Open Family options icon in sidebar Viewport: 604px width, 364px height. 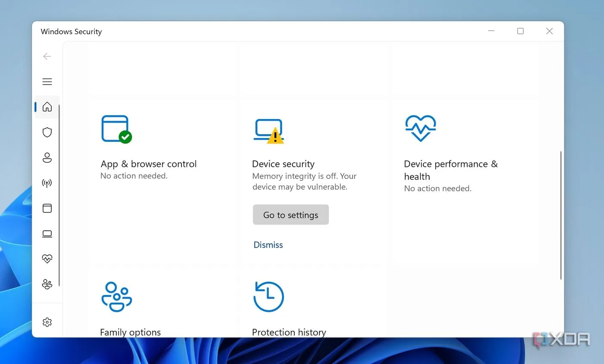click(x=47, y=284)
